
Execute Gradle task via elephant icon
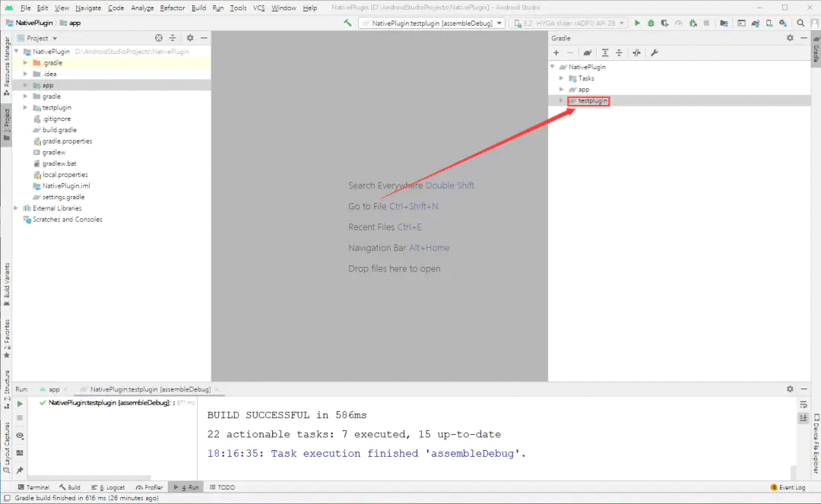pos(588,52)
